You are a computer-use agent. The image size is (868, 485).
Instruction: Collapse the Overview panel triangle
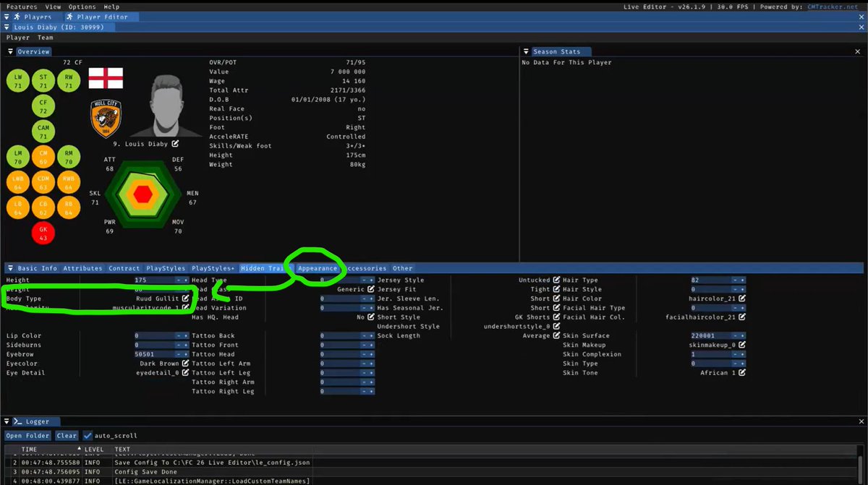click(11, 52)
